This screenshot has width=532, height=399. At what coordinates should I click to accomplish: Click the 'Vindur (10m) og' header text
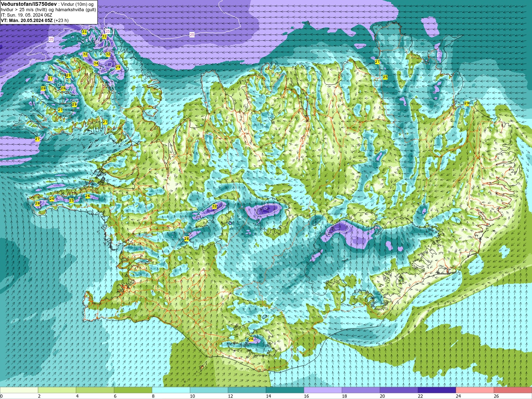(77, 4)
